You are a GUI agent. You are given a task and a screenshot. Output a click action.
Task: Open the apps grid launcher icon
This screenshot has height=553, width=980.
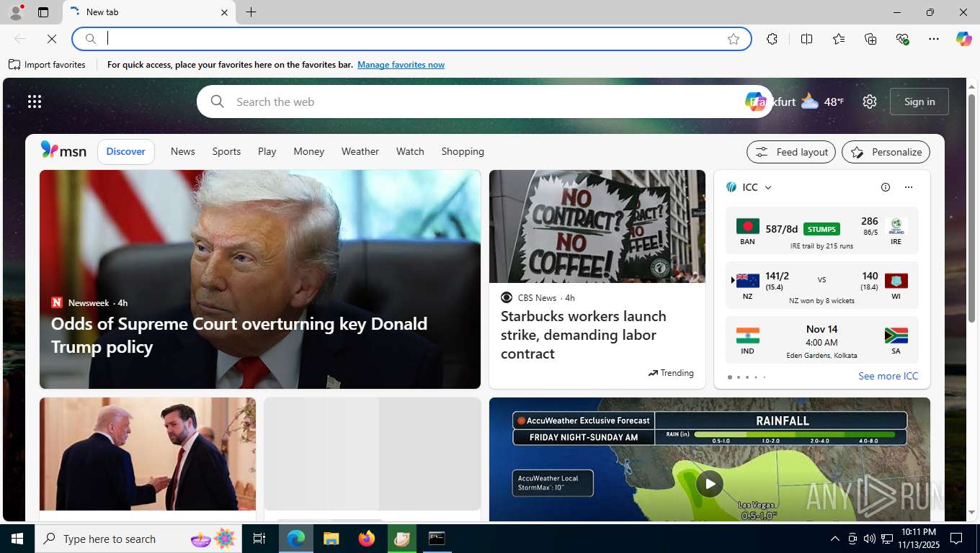(x=35, y=102)
